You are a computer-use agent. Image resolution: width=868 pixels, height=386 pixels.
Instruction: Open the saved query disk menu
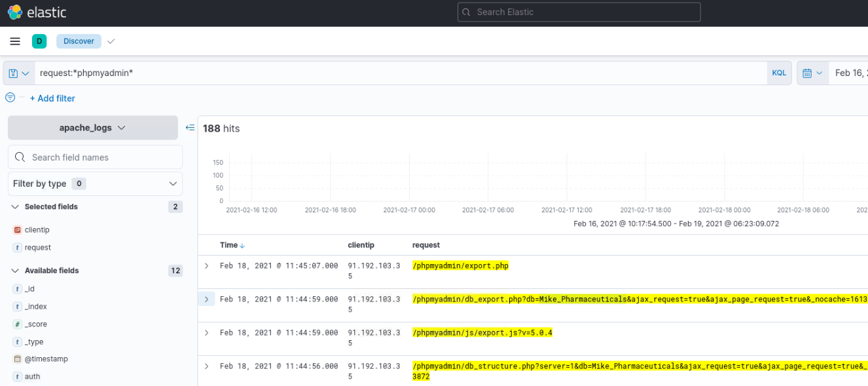coord(19,73)
